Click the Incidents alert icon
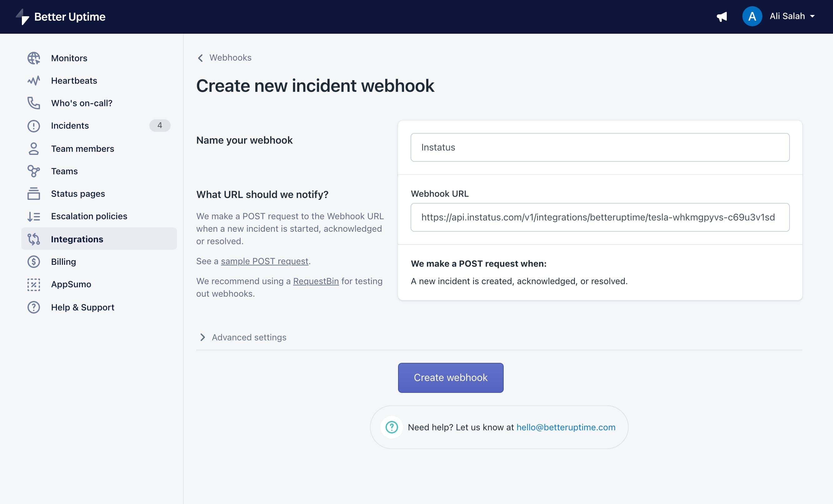This screenshot has width=833, height=504. [33, 126]
